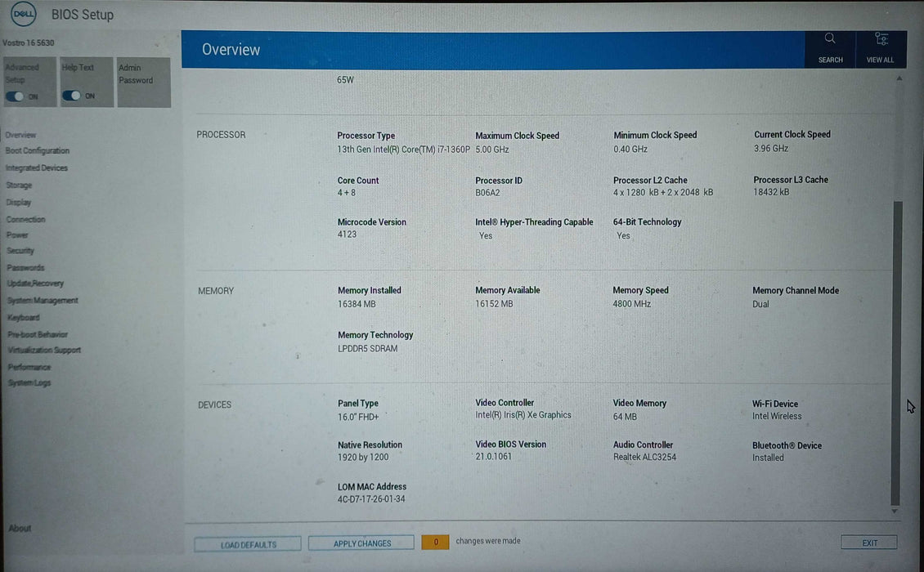Click the Video BIOS Version 21.0.1061 value
This screenshot has height=572, width=924.
[494, 457]
